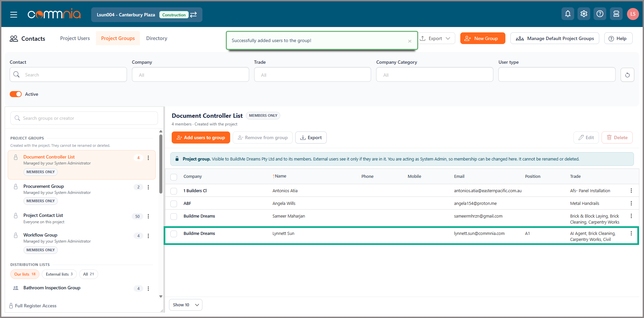Filter distribution lists by Our lists

pyautogui.click(x=25, y=274)
